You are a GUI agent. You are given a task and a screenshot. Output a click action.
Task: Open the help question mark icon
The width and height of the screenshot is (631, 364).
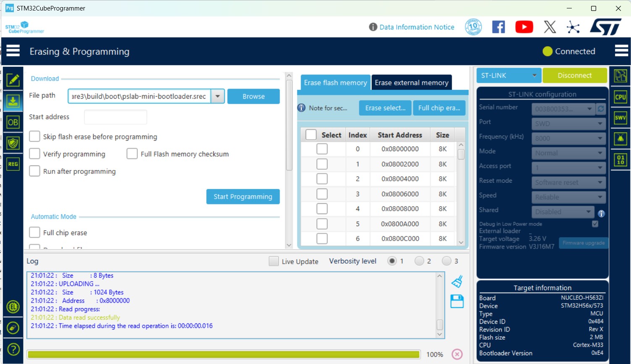pos(13,349)
